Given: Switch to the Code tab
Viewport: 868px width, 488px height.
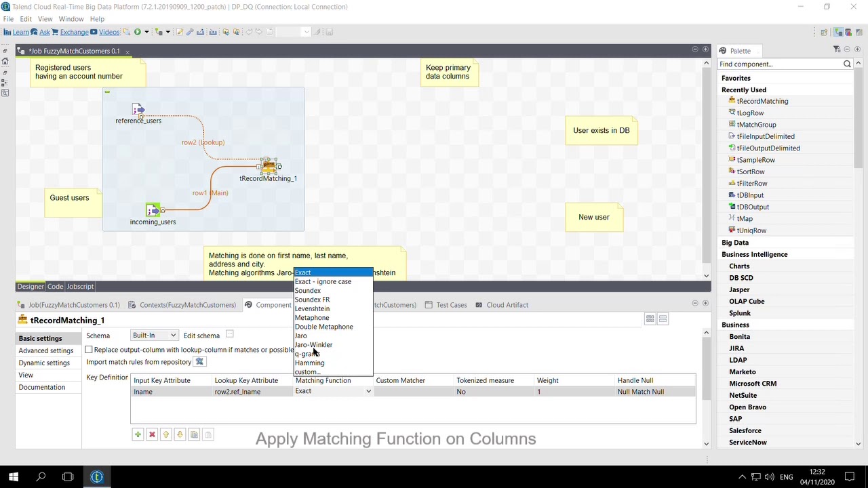Looking at the screenshot, I should [55, 287].
